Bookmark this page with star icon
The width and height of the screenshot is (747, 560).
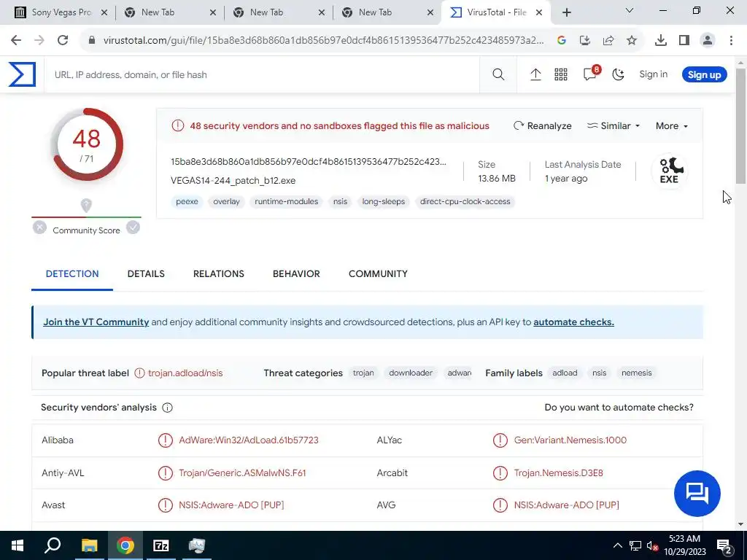click(x=632, y=41)
